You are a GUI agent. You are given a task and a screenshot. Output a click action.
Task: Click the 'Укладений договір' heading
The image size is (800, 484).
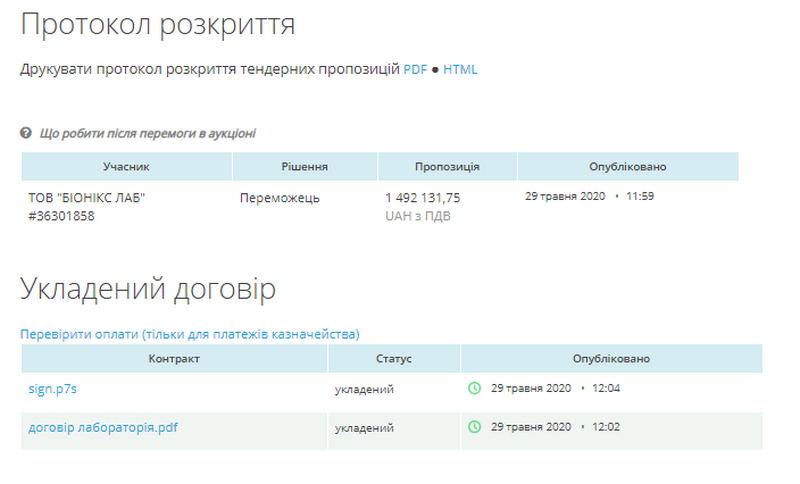point(148,289)
